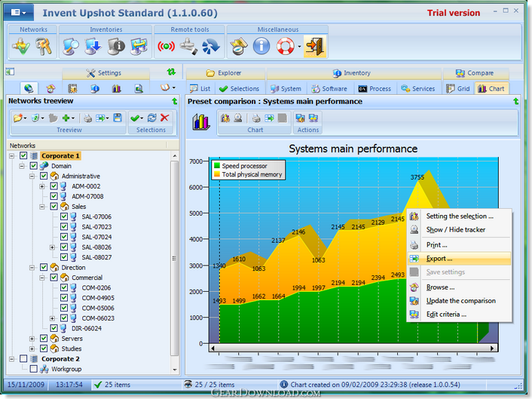Screen dimensions: 532x399
Task: Click green Speed processor legend swatch
Action: (x=217, y=166)
